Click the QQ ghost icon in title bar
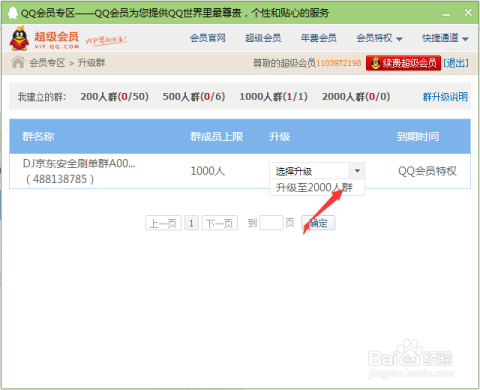 tap(13, 13)
